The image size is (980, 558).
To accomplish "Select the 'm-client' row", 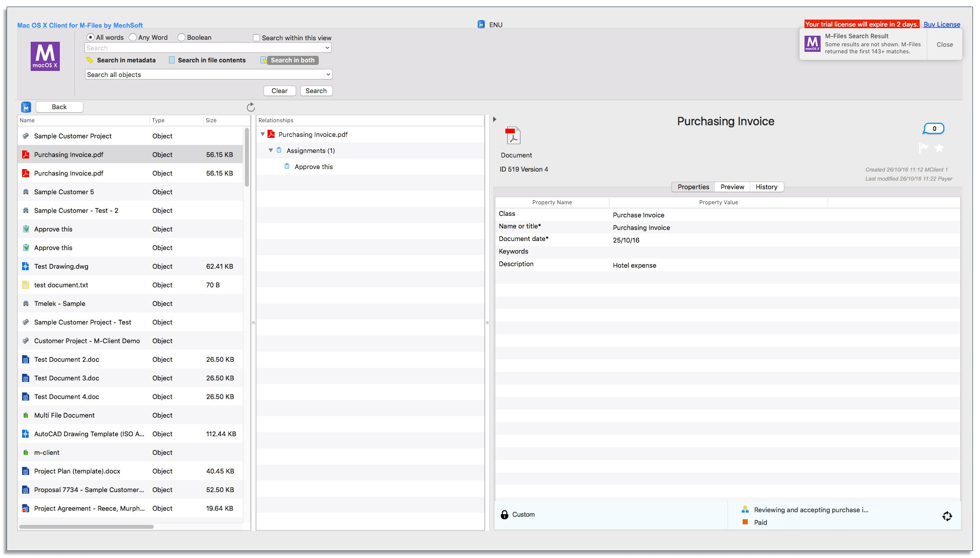I will point(130,453).
